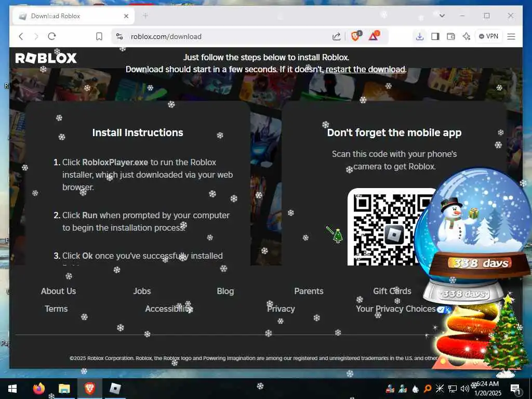Expand the tab search dropdown arrow

point(442,16)
